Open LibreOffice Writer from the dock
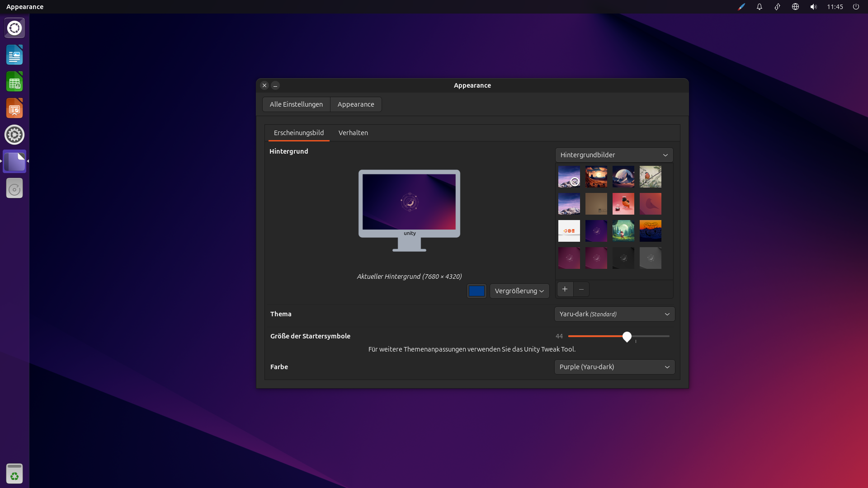This screenshot has width=868, height=488. 14,55
